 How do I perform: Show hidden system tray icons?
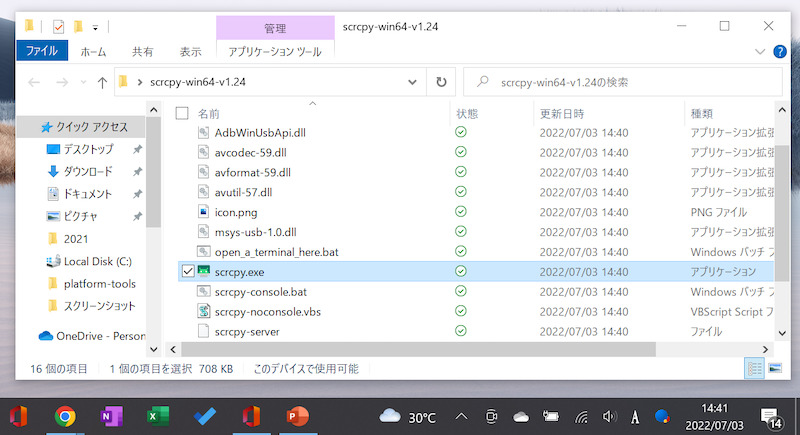point(461,416)
